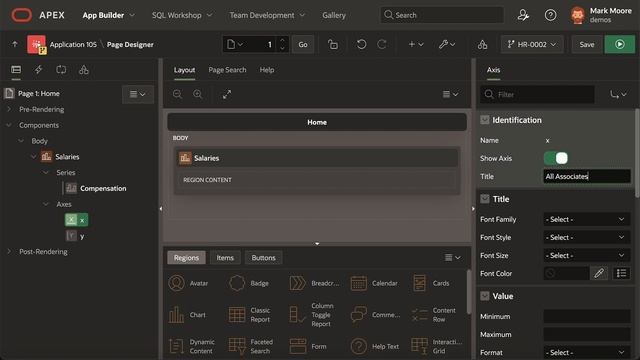
Task: Select the Classic Report region in gallery
Action: [x=250, y=315]
